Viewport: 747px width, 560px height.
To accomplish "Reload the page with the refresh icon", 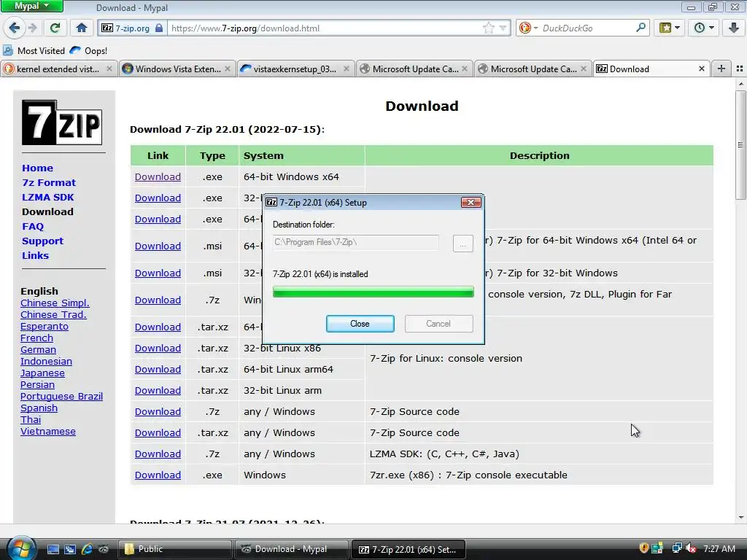I will click(x=55, y=28).
